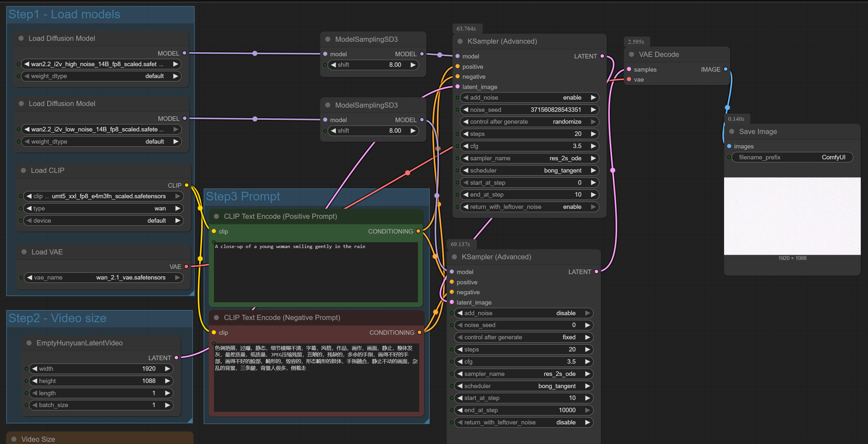The width and height of the screenshot is (868, 444).
Task: Open the vae_name wan_2.1_vae.safetensors selector
Action: (x=103, y=278)
